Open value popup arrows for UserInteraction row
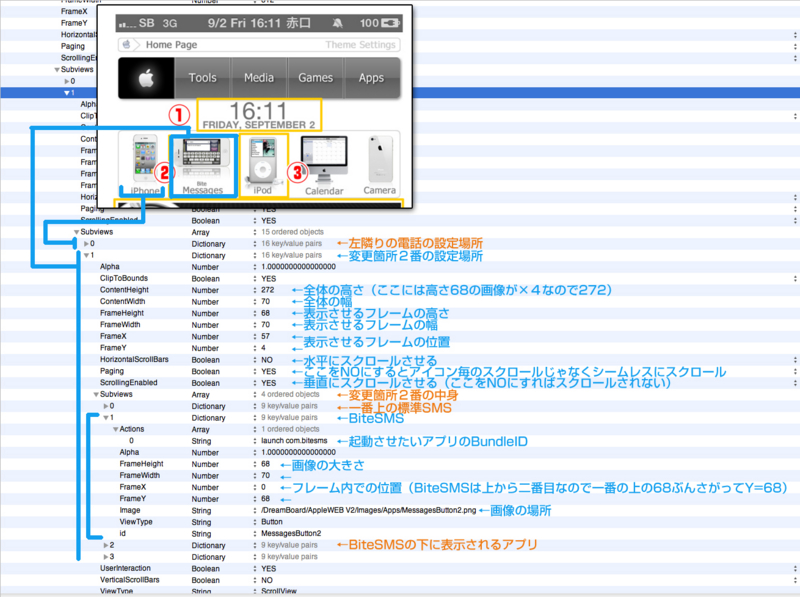Image resolution: width=800 pixels, height=597 pixels. tap(795, 568)
